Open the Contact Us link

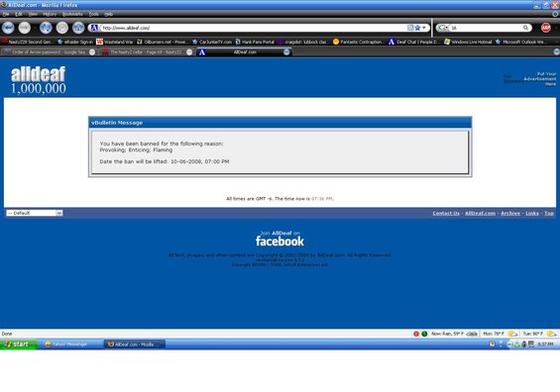click(446, 213)
